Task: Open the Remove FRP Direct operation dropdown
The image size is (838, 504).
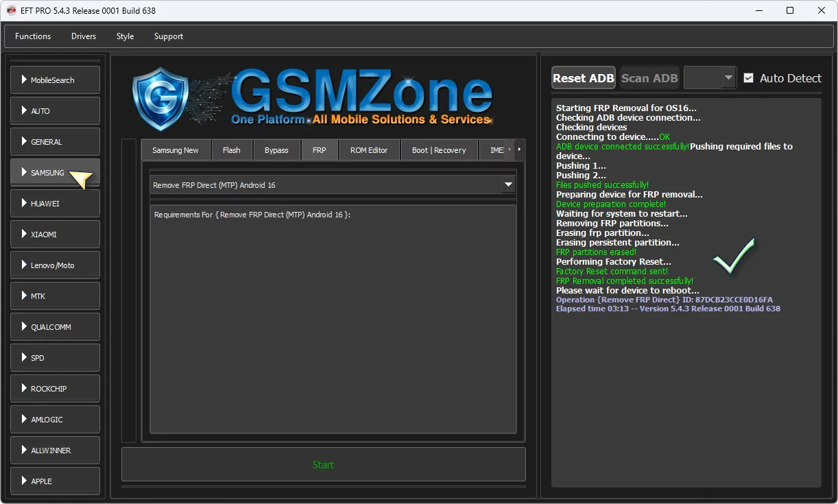Action: (x=508, y=185)
